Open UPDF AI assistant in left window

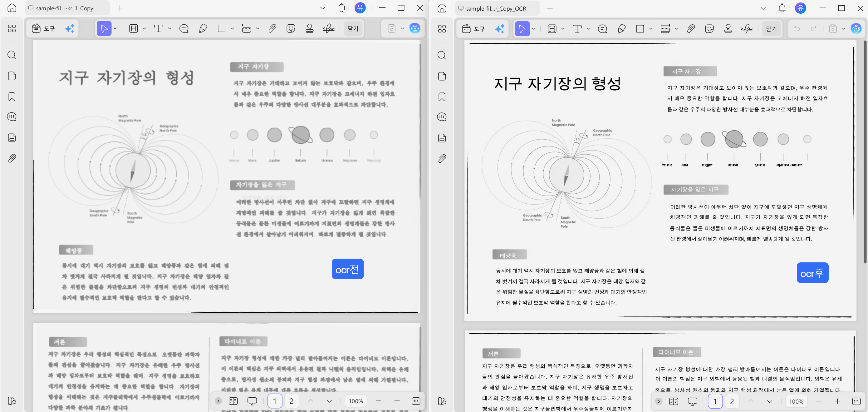(x=415, y=28)
